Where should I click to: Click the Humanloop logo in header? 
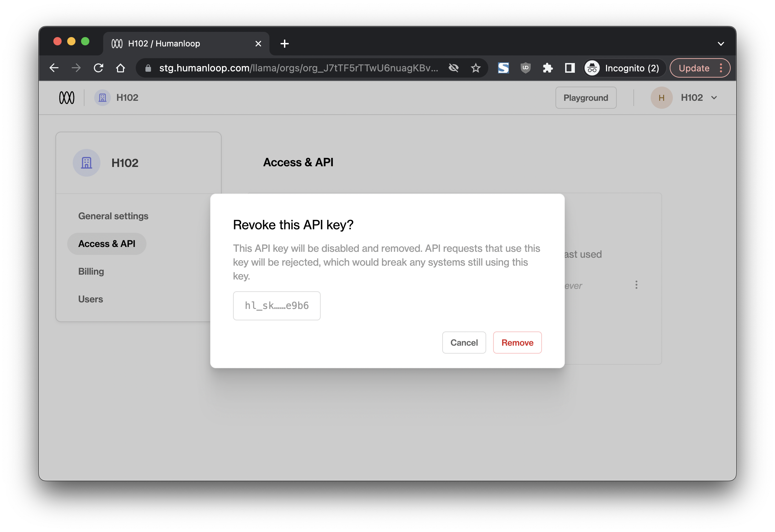67,98
